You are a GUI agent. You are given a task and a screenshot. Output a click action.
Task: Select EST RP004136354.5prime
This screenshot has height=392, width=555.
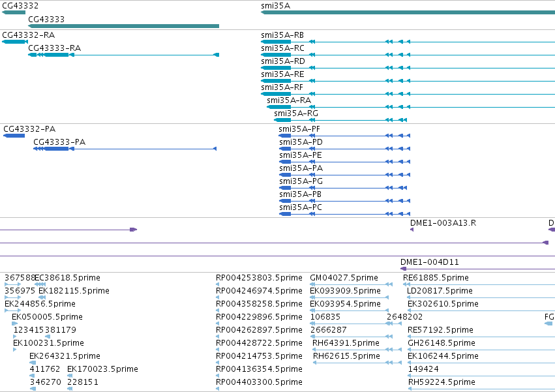(x=259, y=369)
